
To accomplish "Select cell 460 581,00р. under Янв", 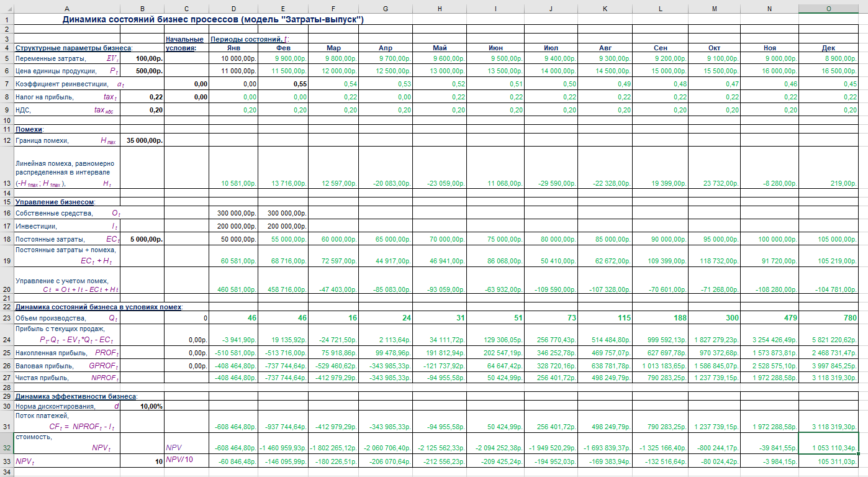I will [x=233, y=281].
